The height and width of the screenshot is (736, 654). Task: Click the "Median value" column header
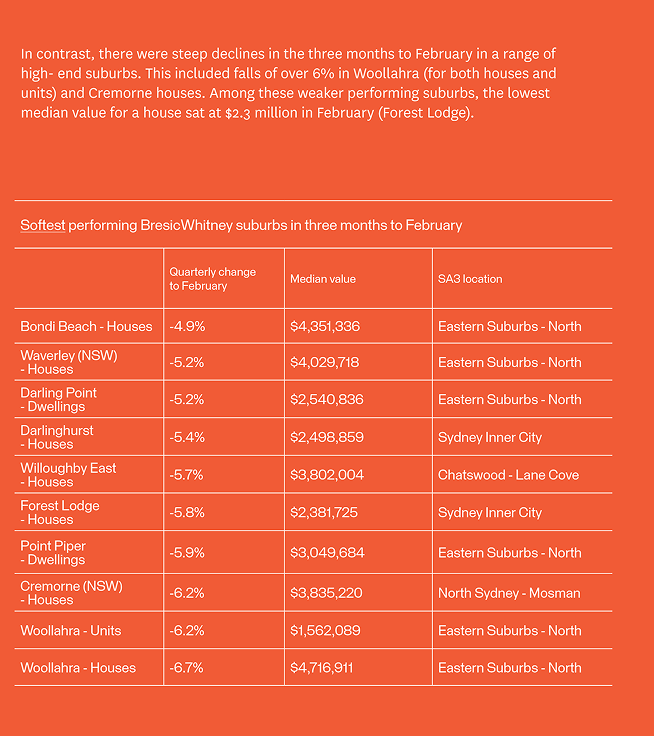coord(322,279)
